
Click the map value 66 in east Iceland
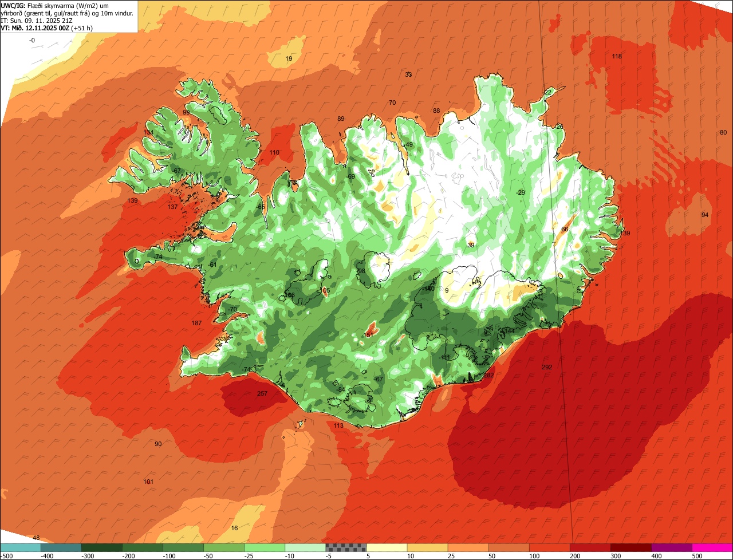click(565, 229)
